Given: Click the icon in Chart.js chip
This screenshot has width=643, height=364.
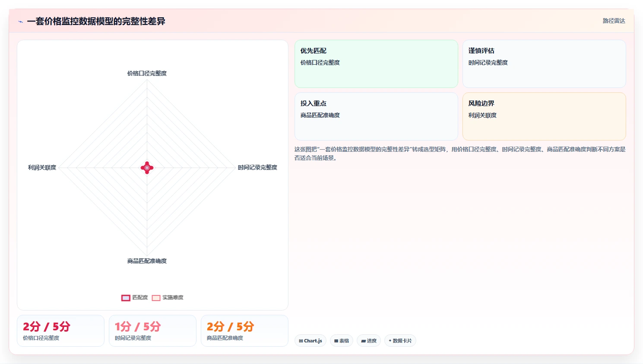Looking at the screenshot, I should click(301, 341).
